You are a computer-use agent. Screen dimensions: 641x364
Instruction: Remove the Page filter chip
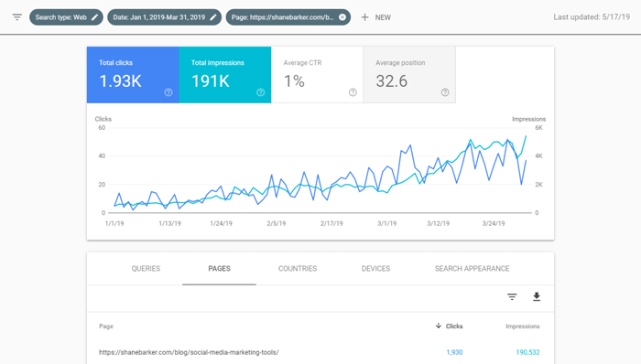tap(342, 17)
